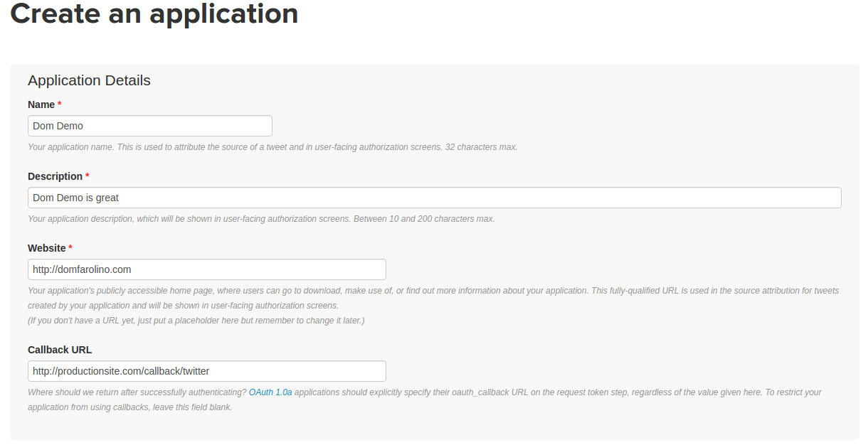Click the 'Description' field label
The height and width of the screenshot is (445, 868).
click(55, 176)
